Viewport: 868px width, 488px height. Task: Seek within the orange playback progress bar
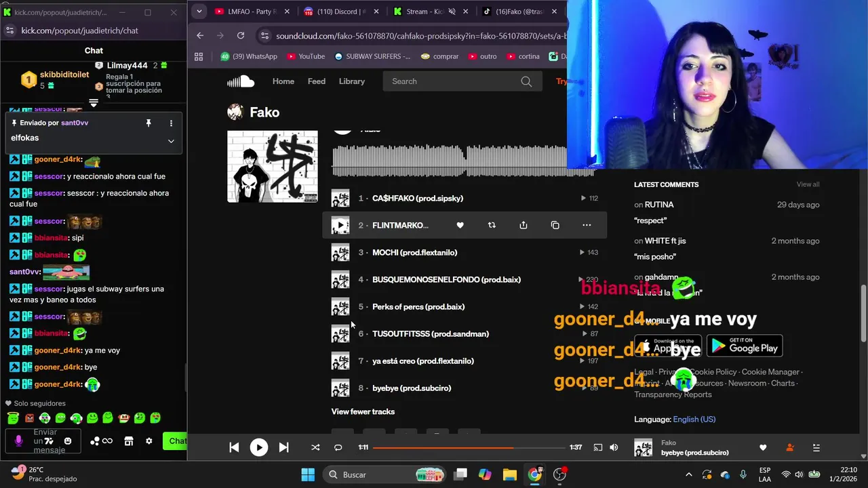[x=469, y=447]
